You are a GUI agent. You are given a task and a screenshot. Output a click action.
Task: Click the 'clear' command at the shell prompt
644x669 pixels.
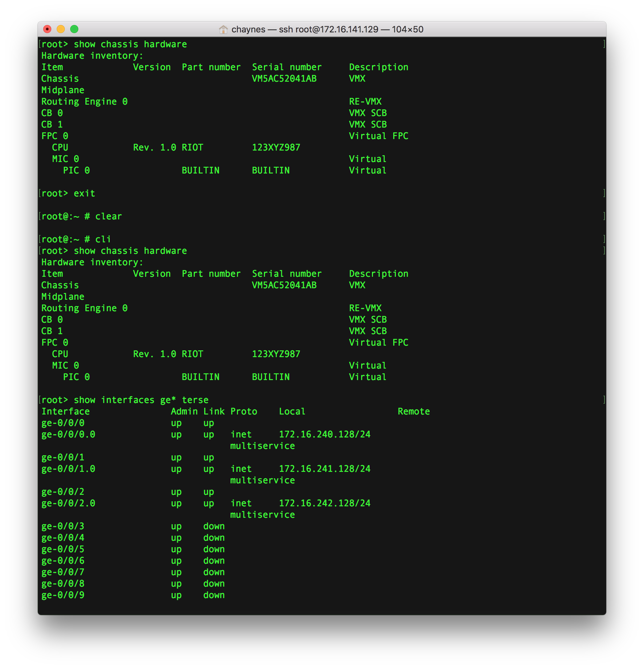pyautogui.click(x=108, y=216)
